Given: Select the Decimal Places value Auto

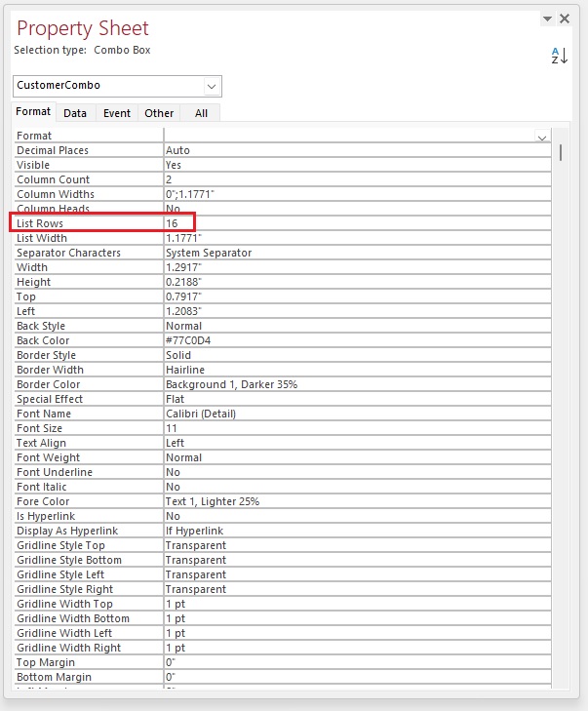Looking at the screenshot, I should click(x=357, y=150).
